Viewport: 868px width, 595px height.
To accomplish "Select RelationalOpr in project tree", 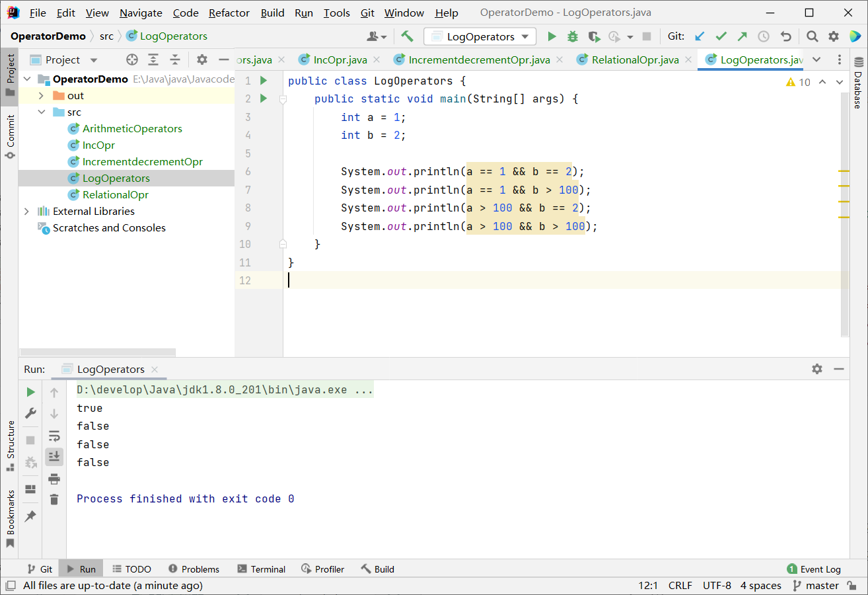I will (116, 194).
